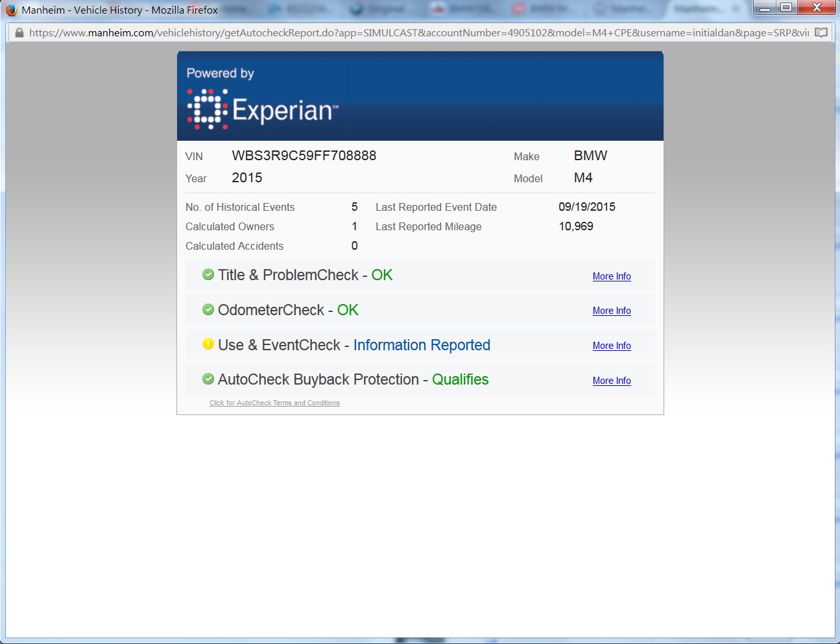Open More Info for AutoCheck Buyback Protection
840x644 pixels.
tap(612, 381)
